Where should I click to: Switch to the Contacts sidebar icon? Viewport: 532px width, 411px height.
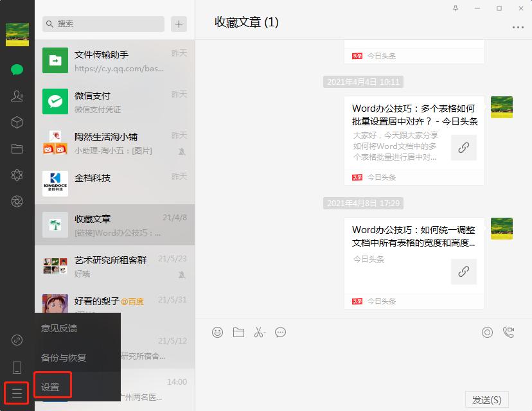tap(16, 96)
